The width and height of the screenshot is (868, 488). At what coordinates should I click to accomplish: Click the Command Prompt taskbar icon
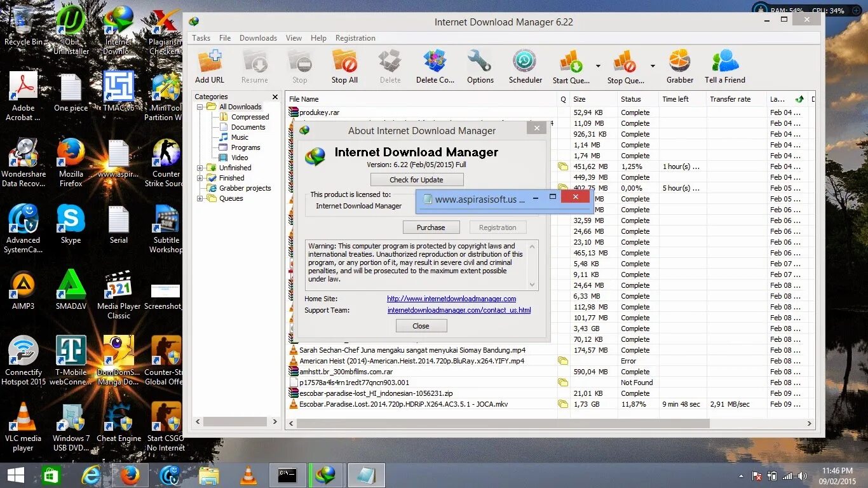click(287, 475)
